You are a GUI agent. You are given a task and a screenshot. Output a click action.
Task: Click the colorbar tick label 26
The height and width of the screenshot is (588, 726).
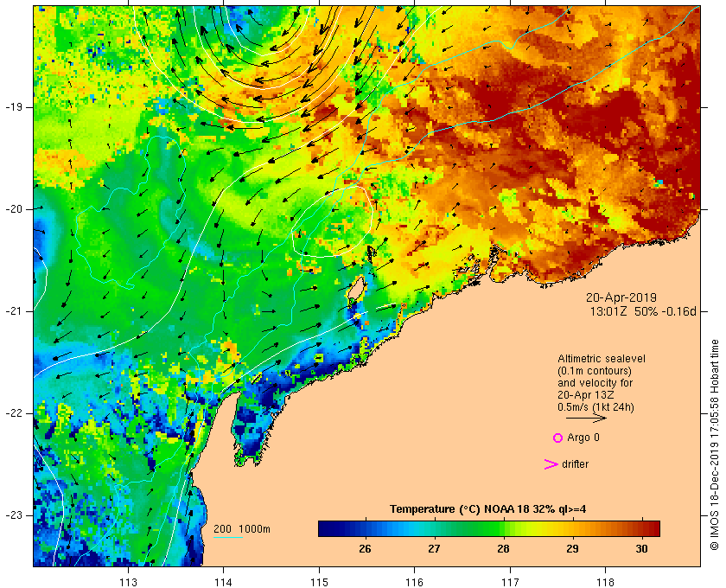365,549
